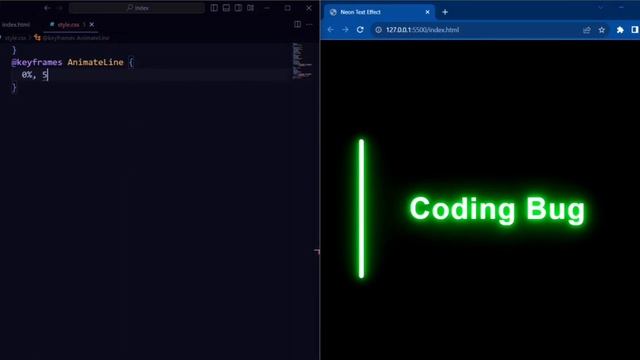Bookmark this page with the star icon

(x=602, y=30)
